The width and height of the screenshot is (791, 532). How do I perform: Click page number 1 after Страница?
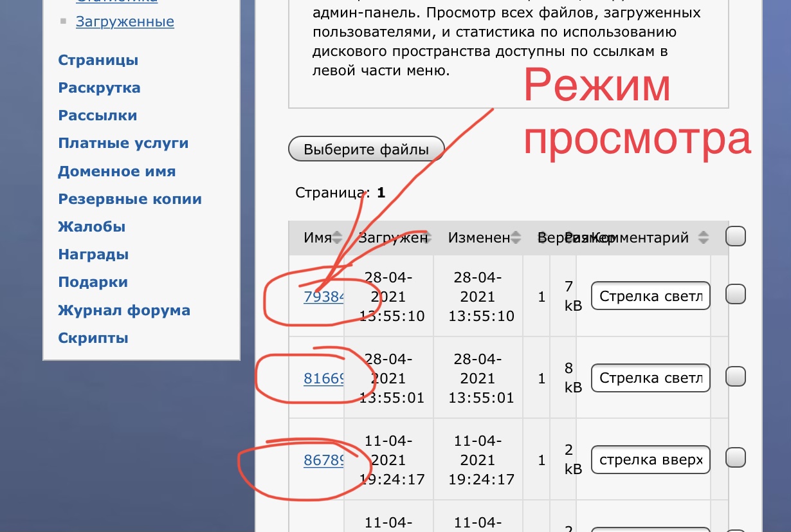pos(381,192)
